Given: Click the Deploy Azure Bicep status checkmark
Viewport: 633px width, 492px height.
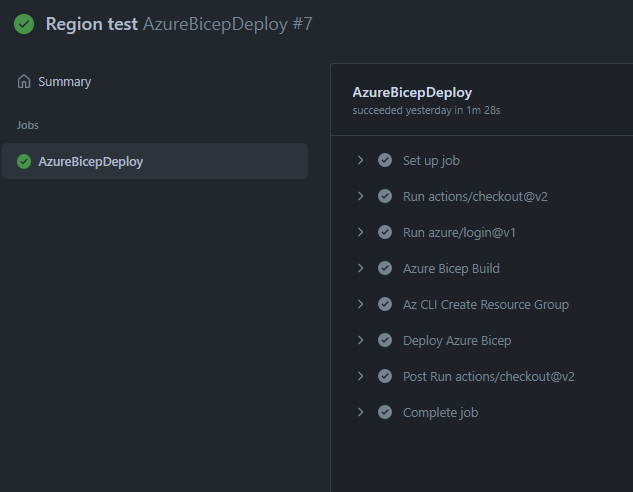Looking at the screenshot, I should click(x=384, y=340).
